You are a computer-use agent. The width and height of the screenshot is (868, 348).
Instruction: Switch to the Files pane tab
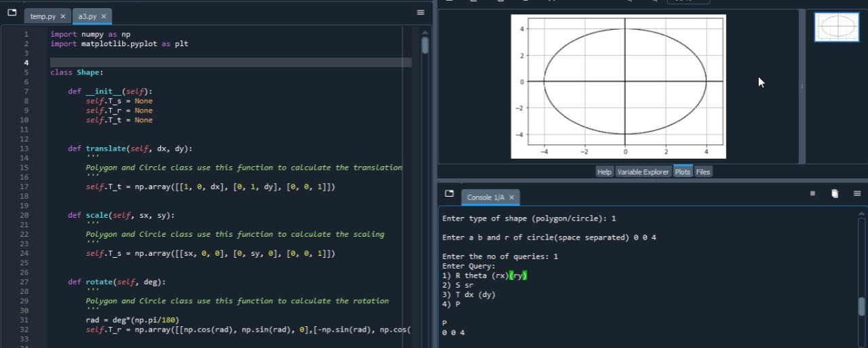coord(703,172)
